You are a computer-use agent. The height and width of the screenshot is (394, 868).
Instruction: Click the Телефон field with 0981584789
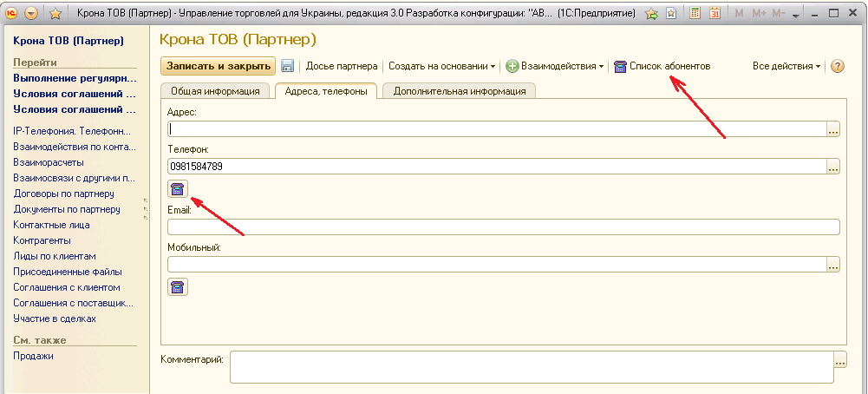coord(497,167)
